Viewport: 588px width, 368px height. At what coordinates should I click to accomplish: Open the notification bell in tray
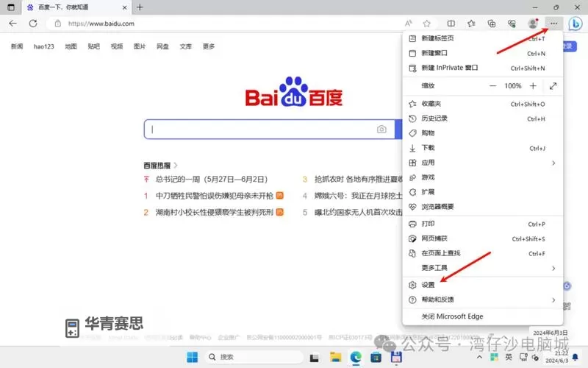[576, 357]
